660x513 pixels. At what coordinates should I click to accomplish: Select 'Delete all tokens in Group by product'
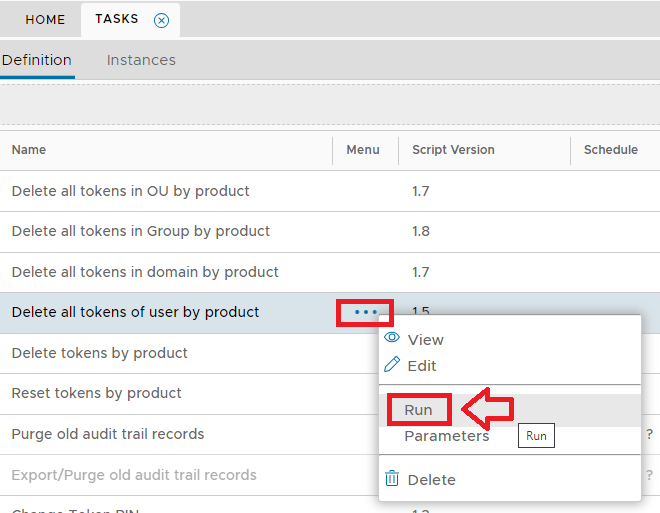(x=140, y=231)
